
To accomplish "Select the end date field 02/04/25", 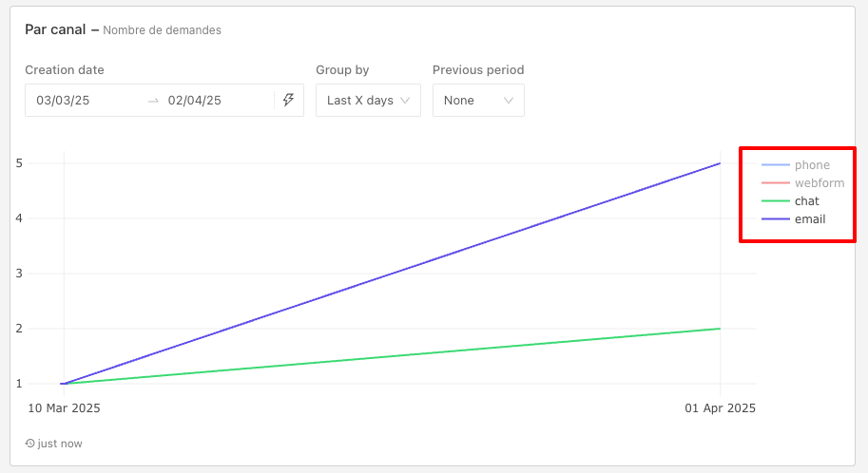I will point(194,100).
